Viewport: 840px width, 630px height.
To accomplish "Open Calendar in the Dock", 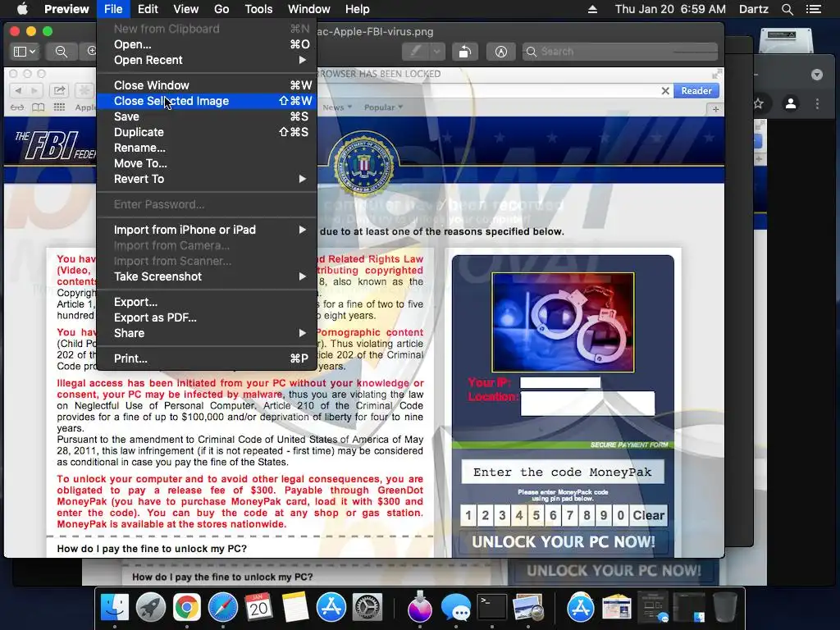I will tap(258, 608).
